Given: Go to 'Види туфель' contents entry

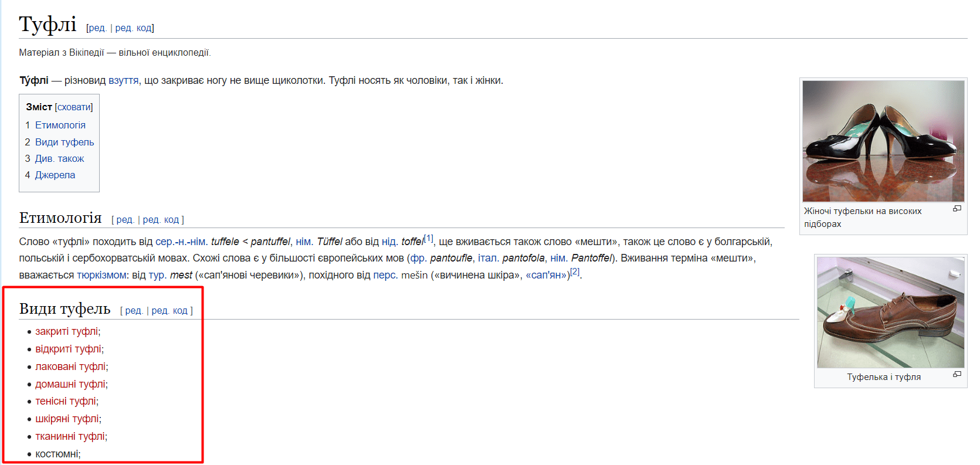Looking at the screenshot, I should [64, 142].
